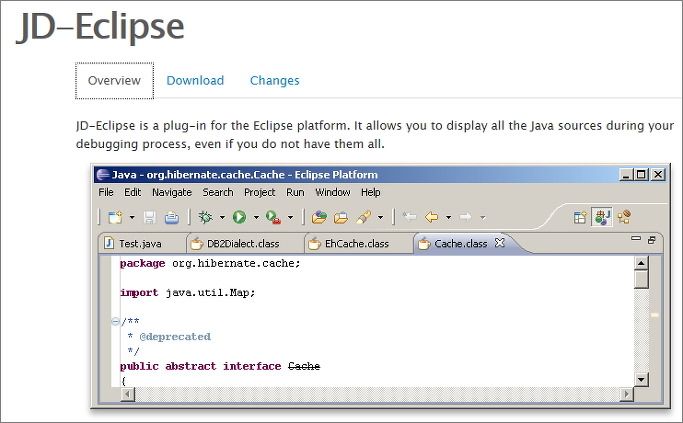
Task: Open the Forward history dropdown arrow
Action: coord(483,217)
